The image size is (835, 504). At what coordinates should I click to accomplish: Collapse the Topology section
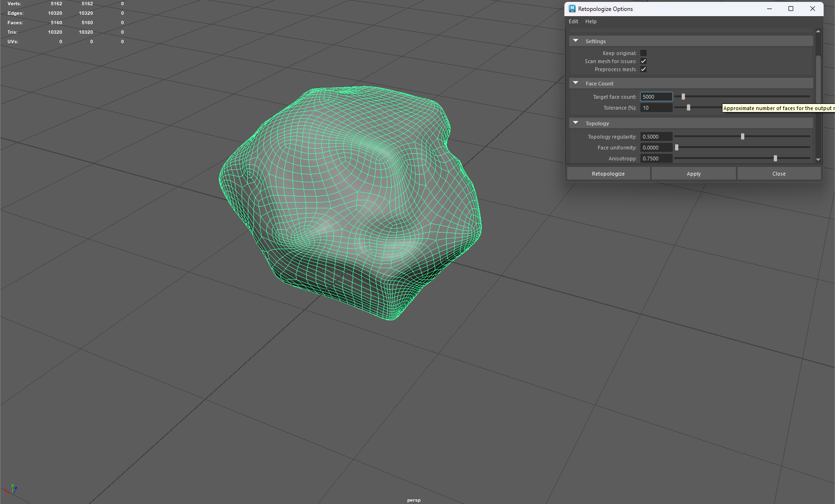pos(576,123)
